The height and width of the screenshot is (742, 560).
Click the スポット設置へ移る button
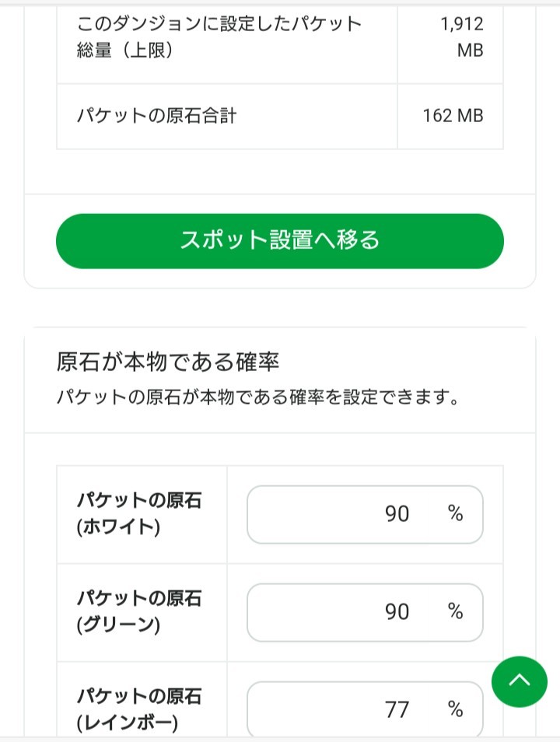280,241
